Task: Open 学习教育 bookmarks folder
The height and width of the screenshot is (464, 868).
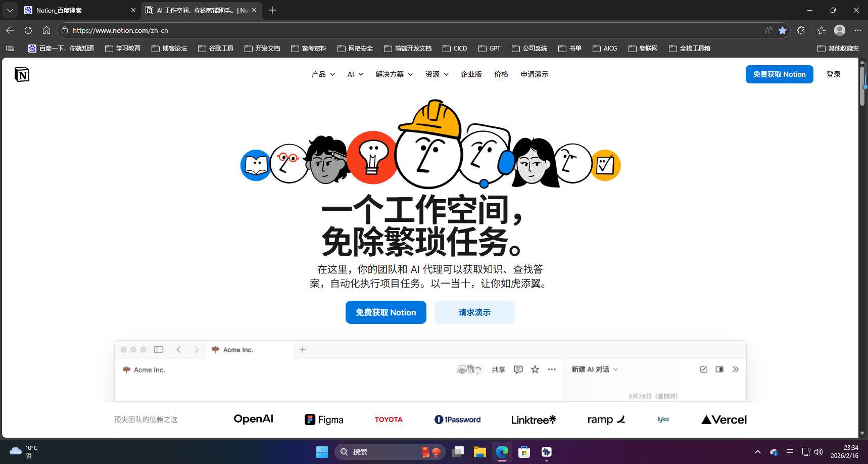Action: (123, 49)
